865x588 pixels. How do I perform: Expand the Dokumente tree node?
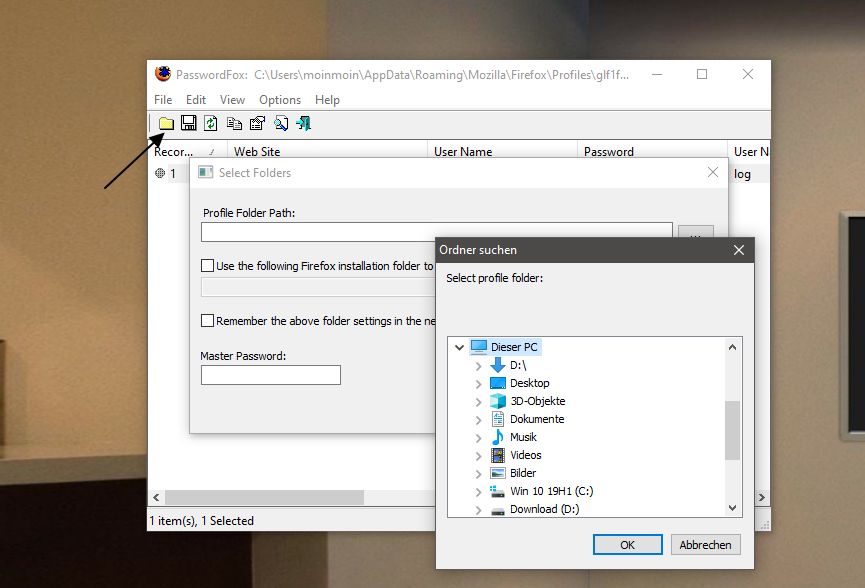479,419
